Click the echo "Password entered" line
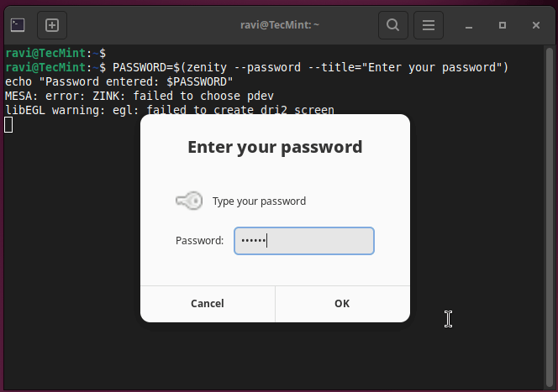The image size is (558, 392). (118, 81)
